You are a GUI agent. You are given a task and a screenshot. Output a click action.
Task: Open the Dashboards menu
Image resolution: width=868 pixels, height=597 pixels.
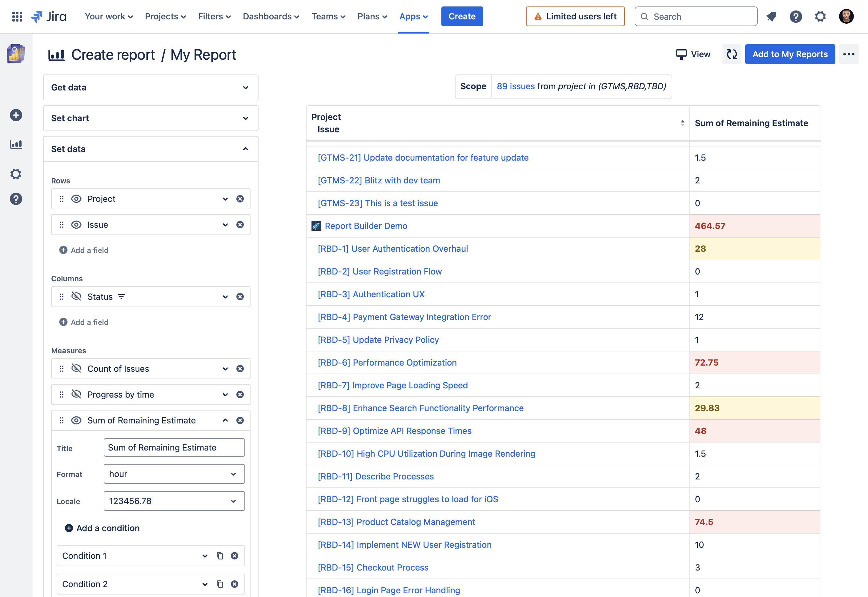pyautogui.click(x=271, y=16)
